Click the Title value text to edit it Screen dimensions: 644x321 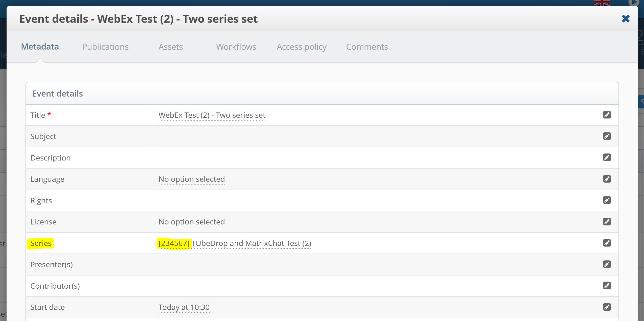point(212,115)
